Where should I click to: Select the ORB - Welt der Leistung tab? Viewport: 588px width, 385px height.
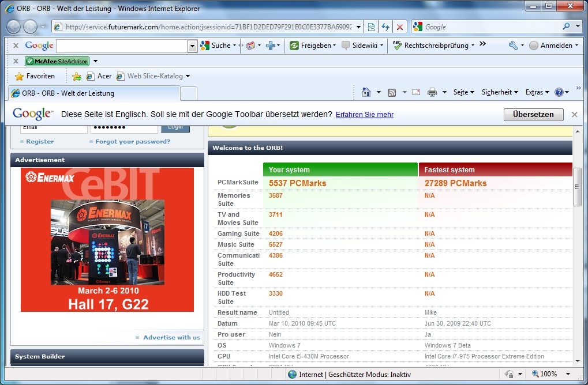click(x=93, y=93)
